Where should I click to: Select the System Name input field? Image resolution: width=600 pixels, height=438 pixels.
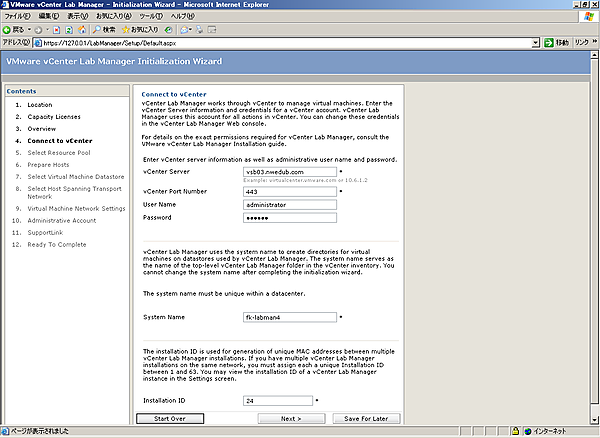coord(290,317)
